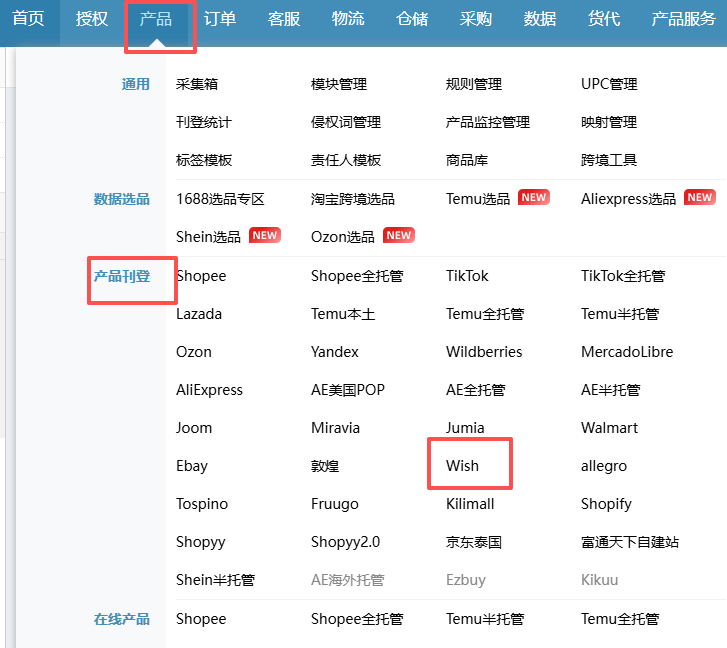
Task: Click the Aliexpress选品 data selection link
Action: tap(628, 199)
